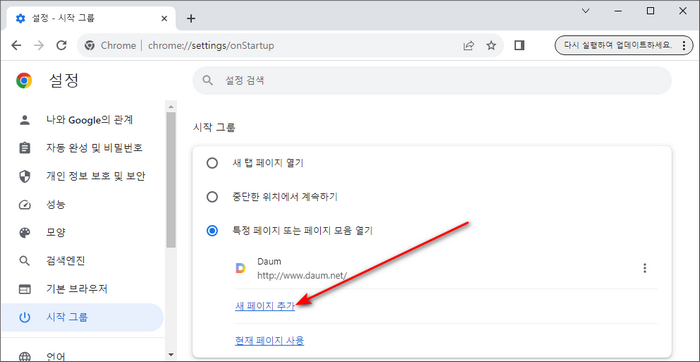Click the search magnifier in 설정 검색
The height and width of the screenshot is (362, 700).
(207, 80)
